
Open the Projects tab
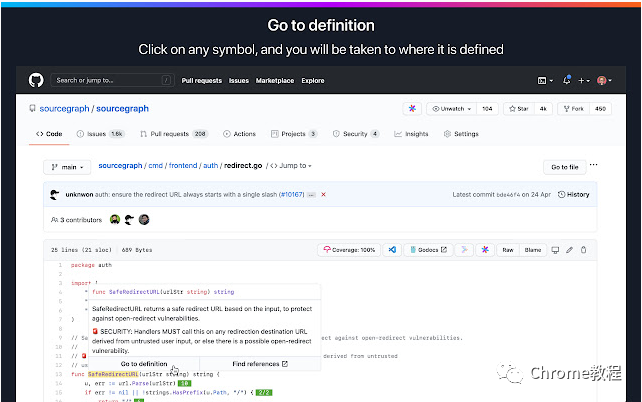coord(294,134)
